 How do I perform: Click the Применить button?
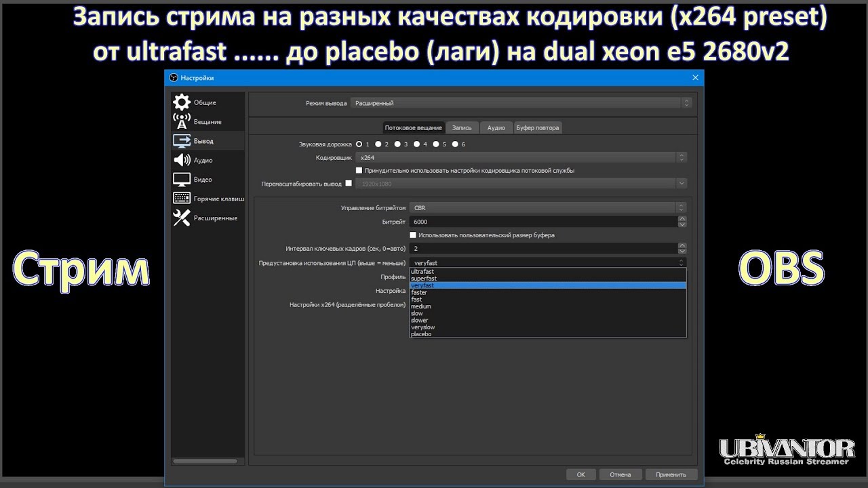[x=671, y=474]
